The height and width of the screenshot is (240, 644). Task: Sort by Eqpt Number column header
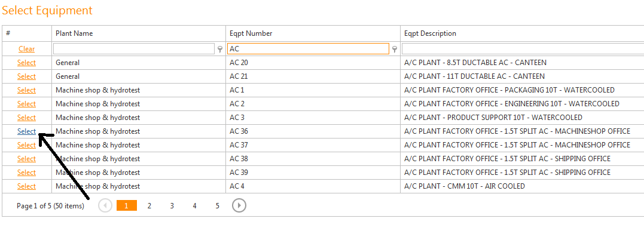coord(251,33)
